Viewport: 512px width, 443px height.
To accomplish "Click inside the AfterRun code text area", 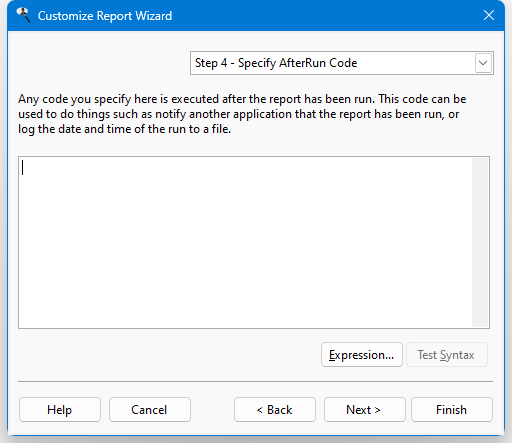I will (245, 242).
